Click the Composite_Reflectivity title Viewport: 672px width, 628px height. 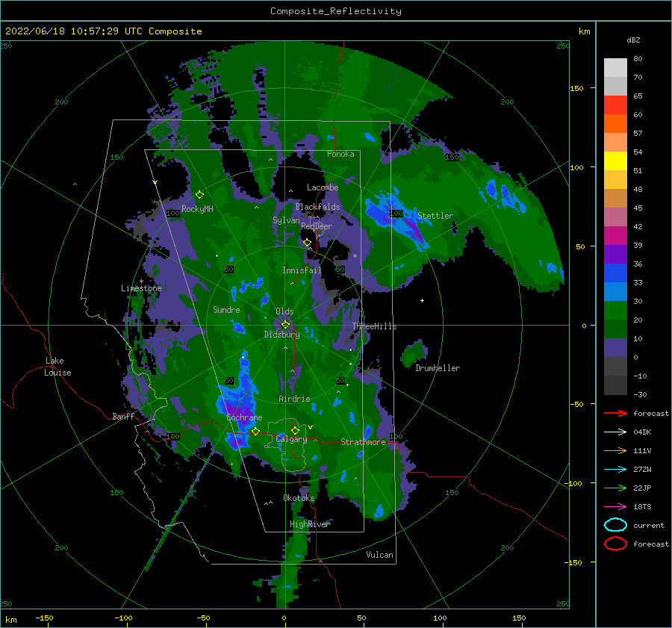pyautogui.click(x=336, y=11)
